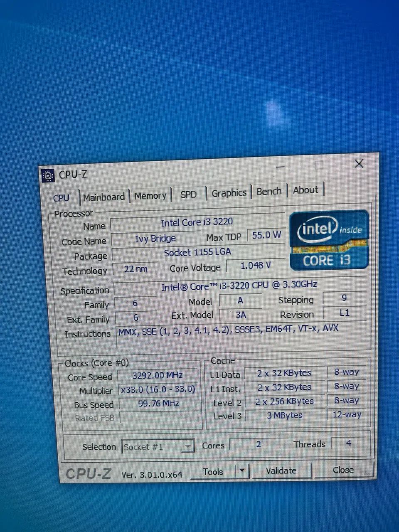Click the Specification field i3-3220 CPU @ 3.30GHz
Viewport: 399px width, 532px height.
239,286
